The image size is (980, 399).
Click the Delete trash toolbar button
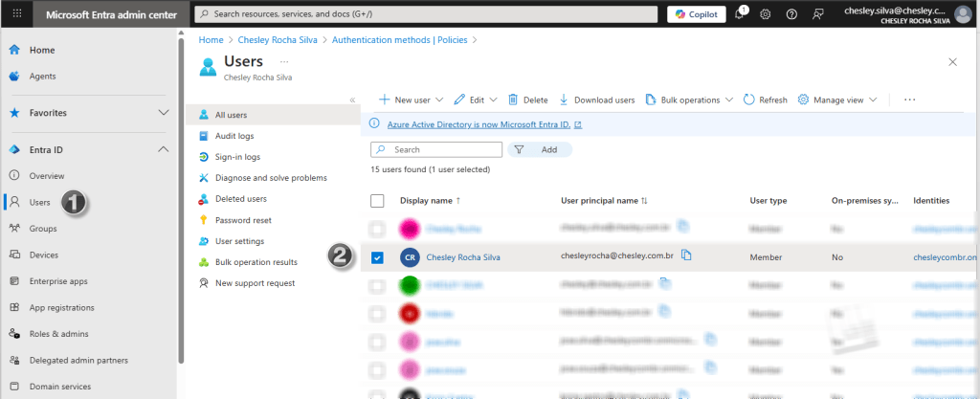[x=527, y=100]
